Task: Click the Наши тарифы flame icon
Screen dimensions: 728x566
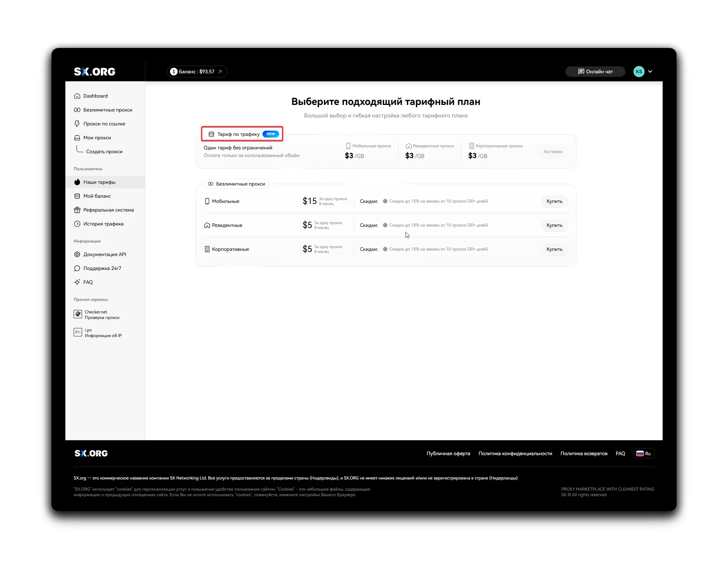Action: pyautogui.click(x=77, y=182)
